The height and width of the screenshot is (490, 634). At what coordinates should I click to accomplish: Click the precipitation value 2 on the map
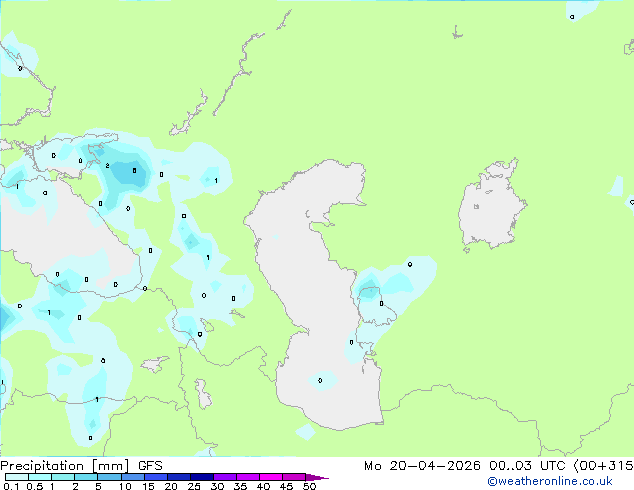(107, 165)
